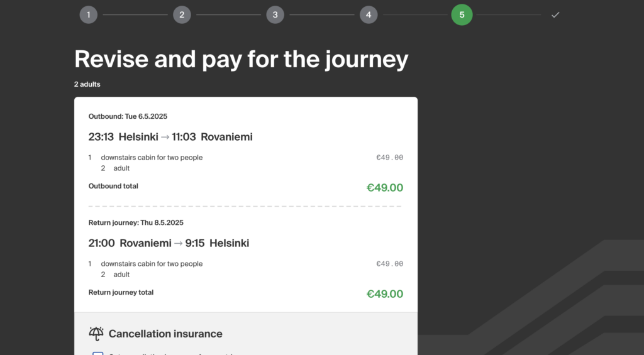644x355 pixels.
Task: Click the Cancellation insurance heading
Action: [165, 334]
